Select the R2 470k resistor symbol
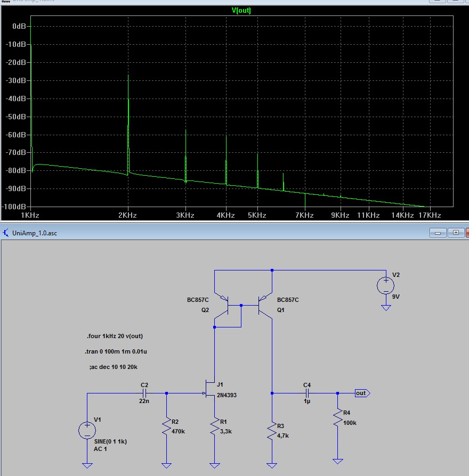The image size is (469, 476). click(167, 426)
